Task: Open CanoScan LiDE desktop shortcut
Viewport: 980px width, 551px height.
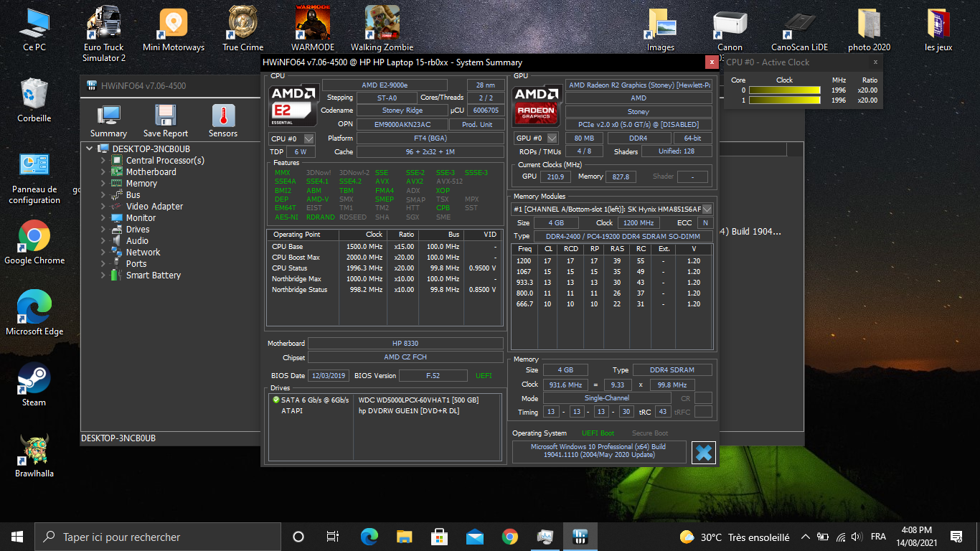Action: pos(799,30)
